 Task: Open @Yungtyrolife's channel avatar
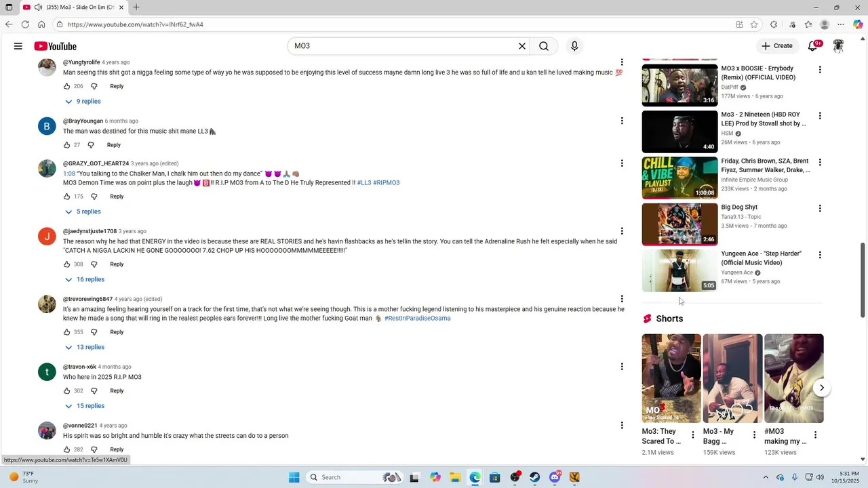(x=47, y=67)
